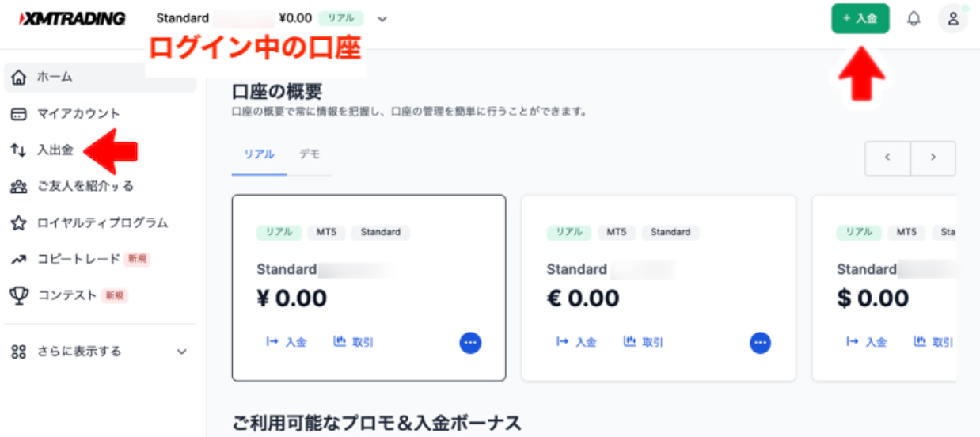Click the XMTrading logo
The image size is (980, 437).
(x=73, y=18)
